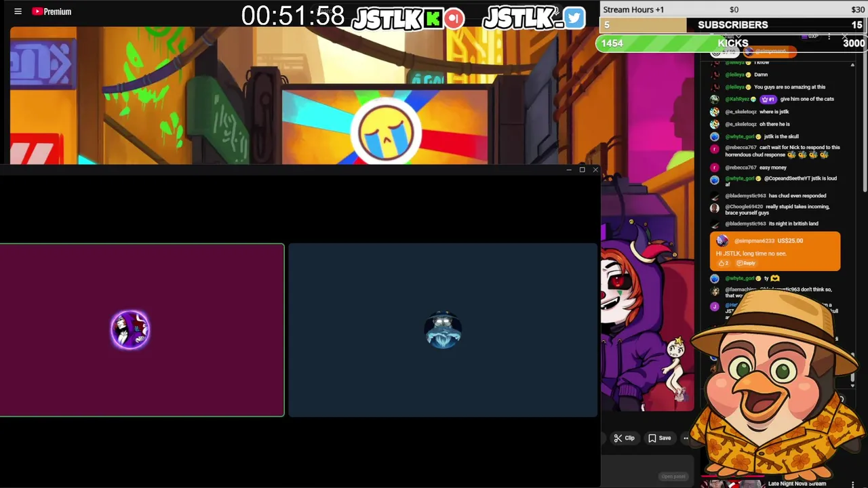This screenshot has width=868, height=488.
Task: Select the chat text 'has chud even responded'
Action: (x=797, y=196)
